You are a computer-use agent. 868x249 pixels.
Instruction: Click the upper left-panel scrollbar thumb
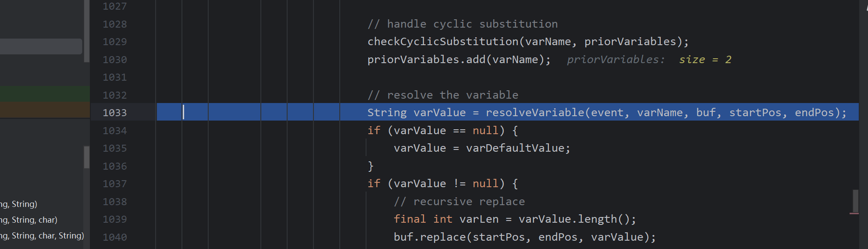(x=87, y=31)
